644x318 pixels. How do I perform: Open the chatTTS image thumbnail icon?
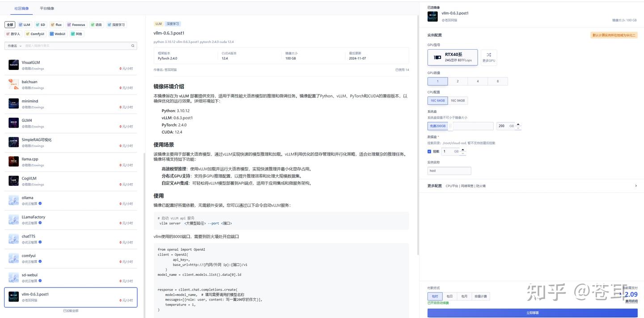click(x=13, y=239)
